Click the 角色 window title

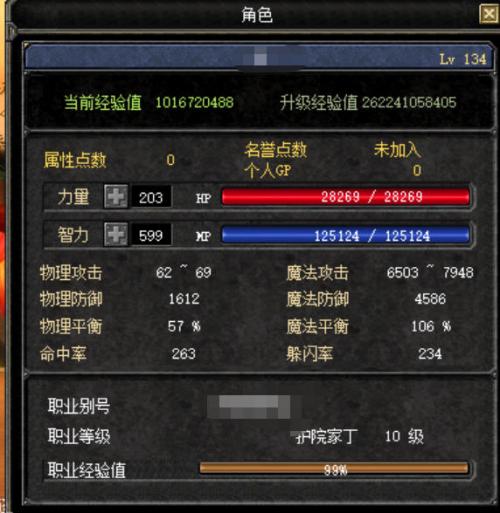(x=257, y=15)
